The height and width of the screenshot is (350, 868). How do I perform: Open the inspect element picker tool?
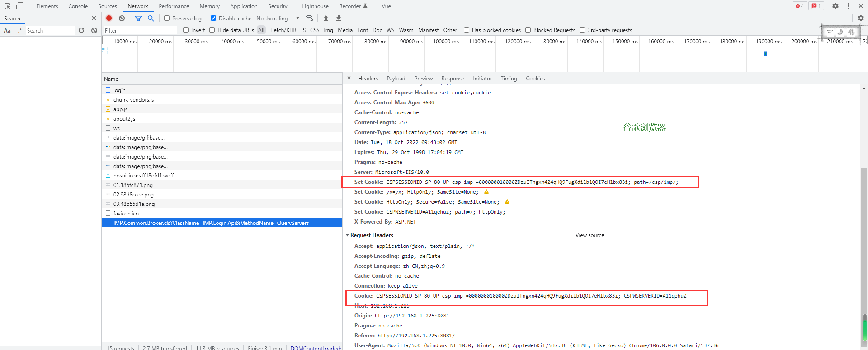pyautogui.click(x=7, y=6)
